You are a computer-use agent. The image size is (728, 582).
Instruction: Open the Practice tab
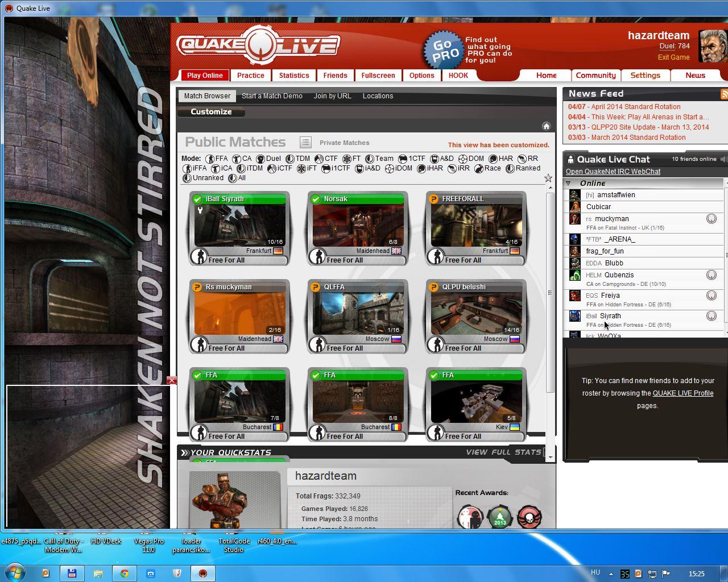click(x=251, y=76)
